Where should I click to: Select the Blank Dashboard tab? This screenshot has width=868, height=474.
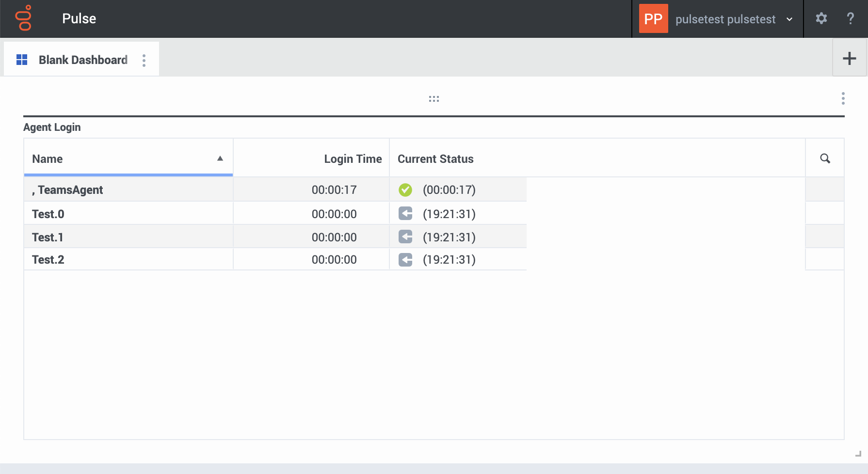coord(81,59)
